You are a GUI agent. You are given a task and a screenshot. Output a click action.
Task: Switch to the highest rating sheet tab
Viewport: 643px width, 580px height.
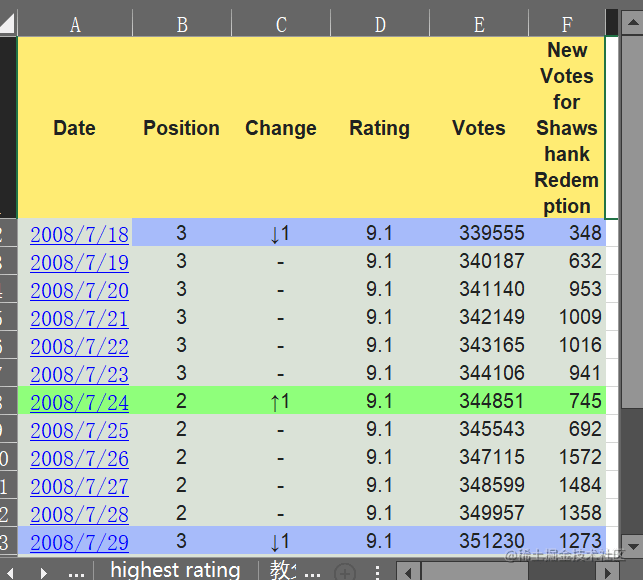[x=176, y=570]
